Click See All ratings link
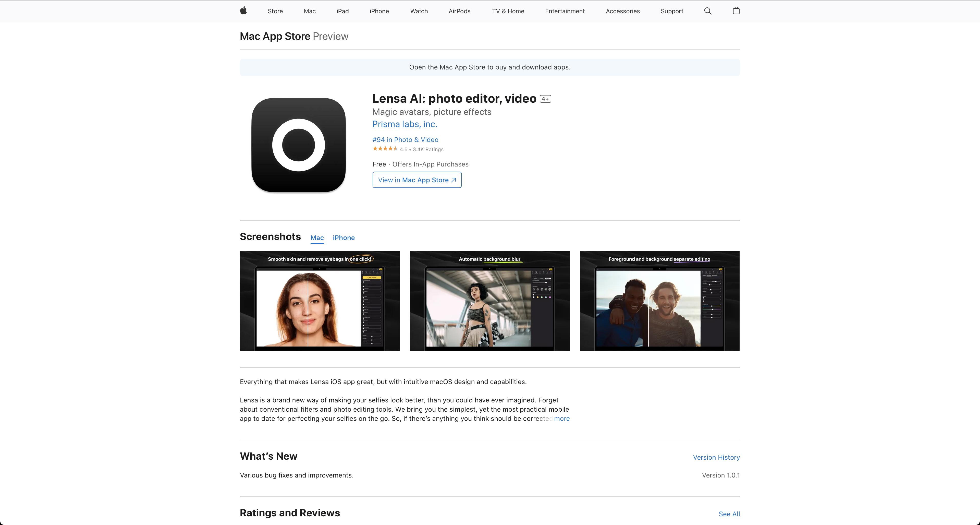The image size is (980, 525). 729,514
